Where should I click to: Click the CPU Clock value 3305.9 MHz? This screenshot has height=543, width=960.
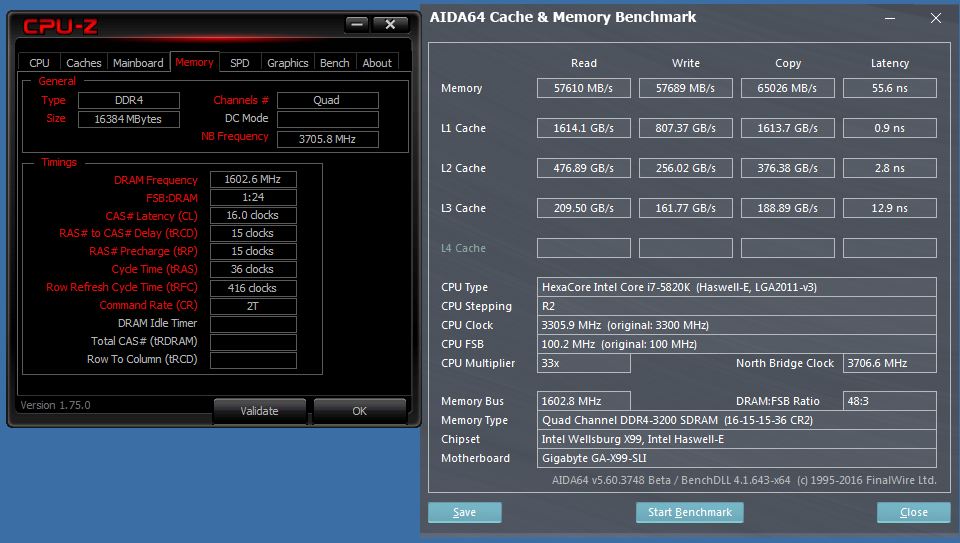737,325
